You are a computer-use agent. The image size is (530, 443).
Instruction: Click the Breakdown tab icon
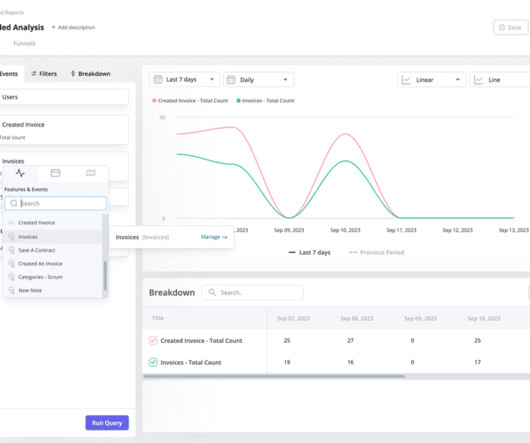click(73, 74)
